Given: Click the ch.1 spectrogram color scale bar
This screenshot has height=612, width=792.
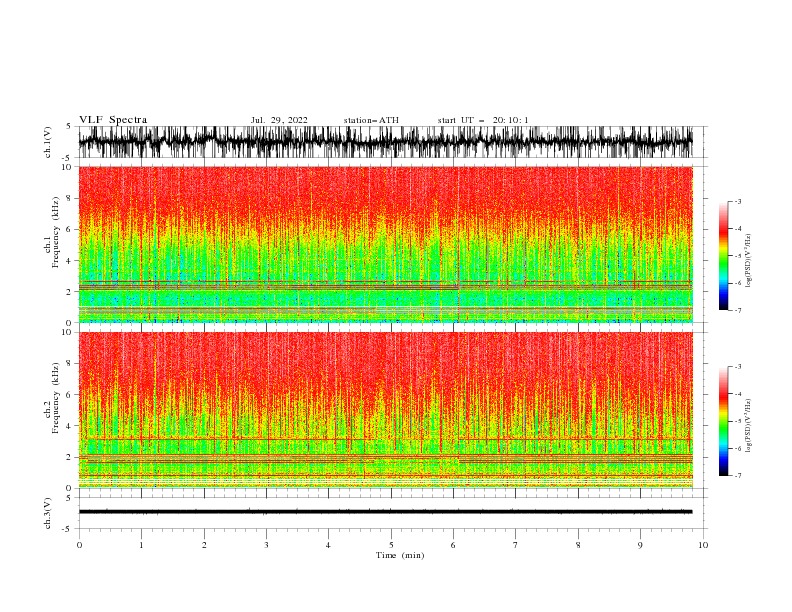Looking at the screenshot, I should [x=723, y=256].
